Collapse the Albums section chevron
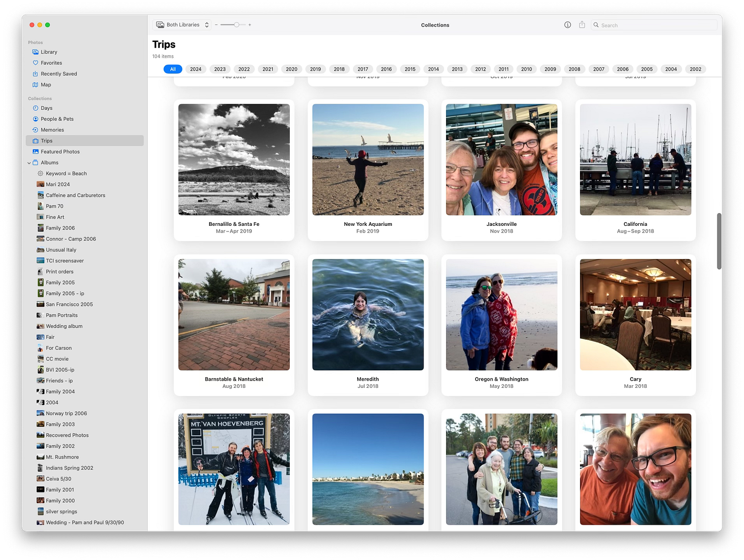The height and width of the screenshot is (560, 744). pos(29,163)
